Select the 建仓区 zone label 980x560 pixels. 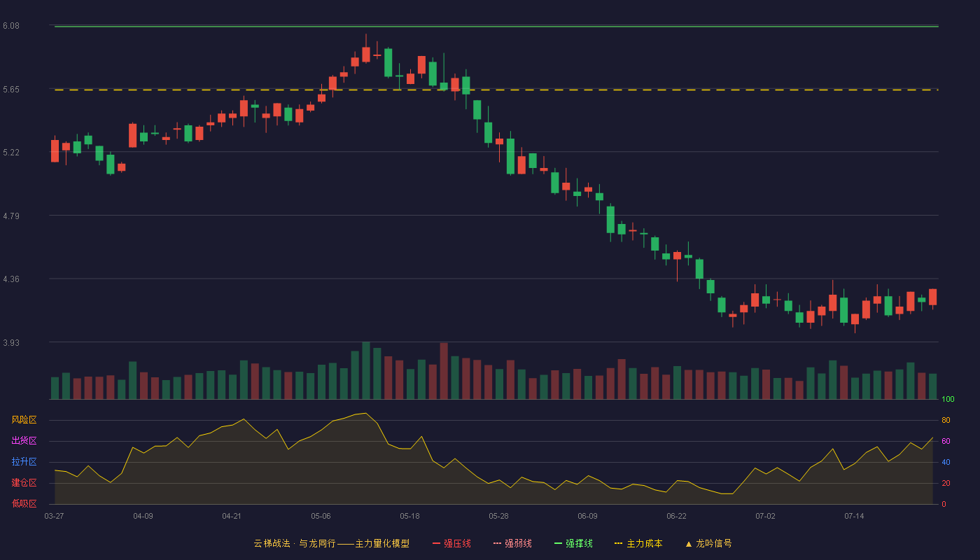tap(24, 483)
